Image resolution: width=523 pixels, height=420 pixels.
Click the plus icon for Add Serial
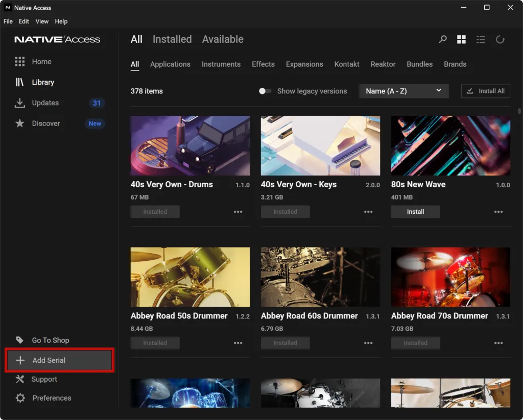pyautogui.click(x=20, y=360)
